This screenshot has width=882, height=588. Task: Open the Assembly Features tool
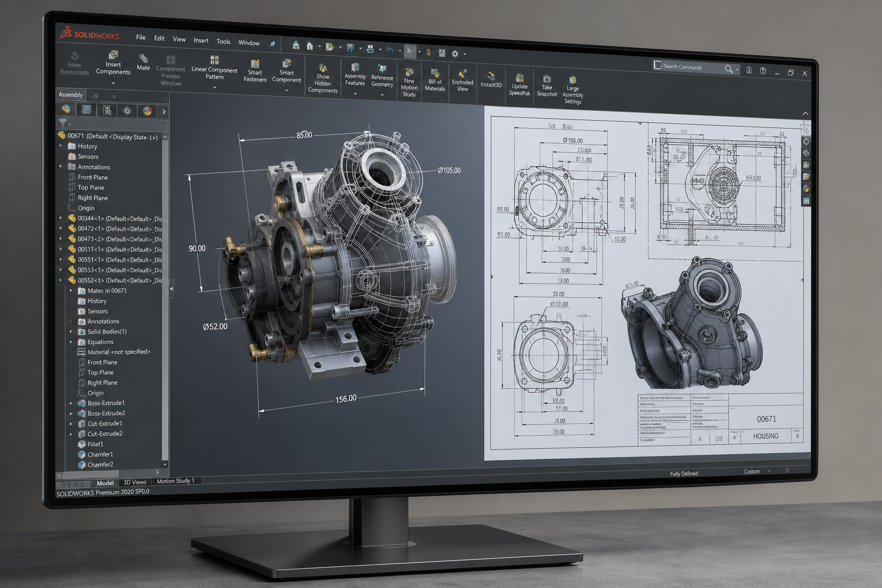[x=355, y=75]
